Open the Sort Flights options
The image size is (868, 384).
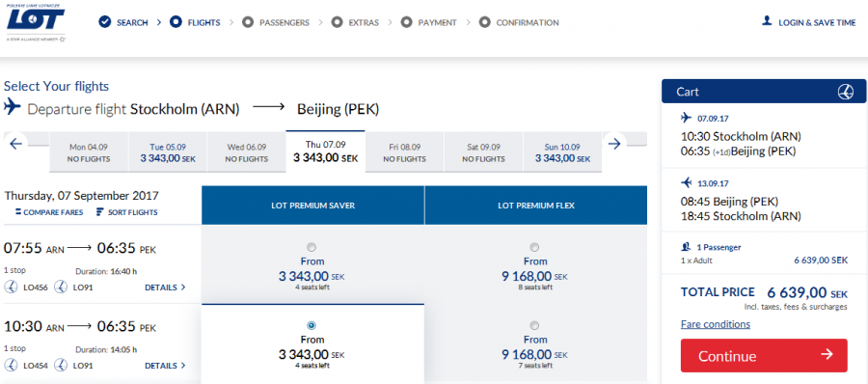point(126,212)
